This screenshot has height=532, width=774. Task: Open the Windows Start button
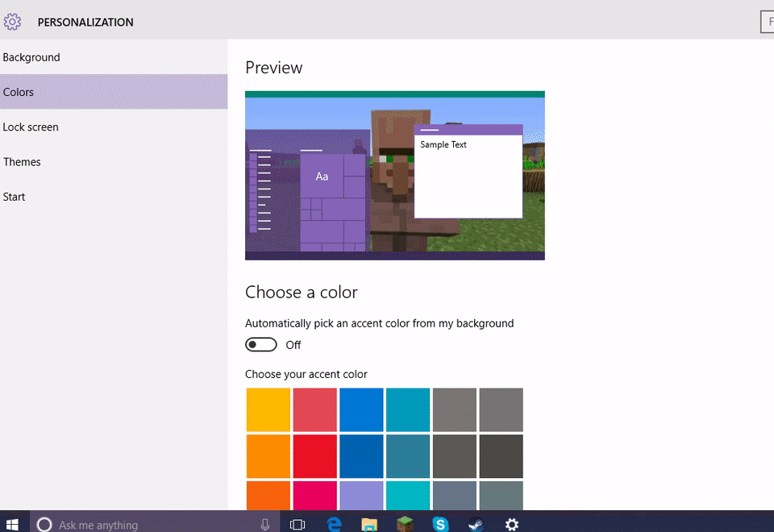[12, 524]
